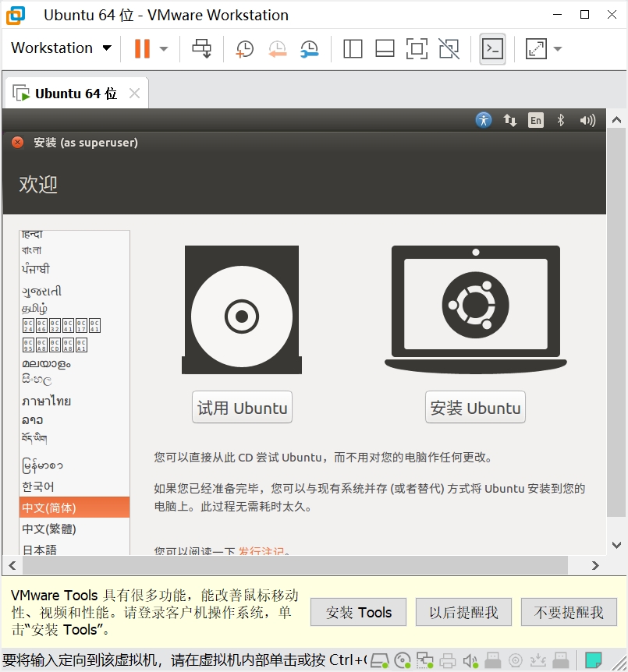The height and width of the screenshot is (672, 628).
Task: Toggle the console view icon
Action: coord(492,49)
